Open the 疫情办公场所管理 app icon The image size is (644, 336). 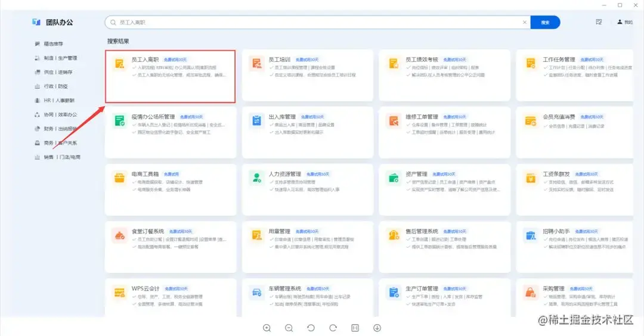point(119,121)
